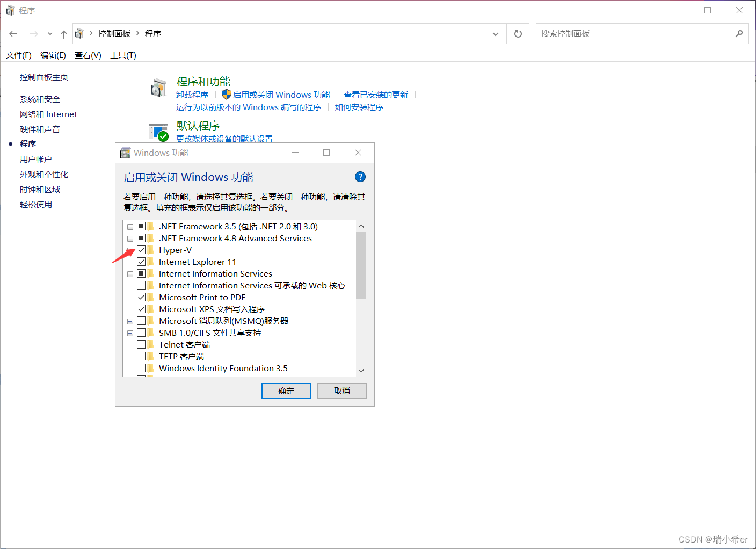
Task: Open 硬件和声音 category in sidebar
Action: (x=40, y=129)
